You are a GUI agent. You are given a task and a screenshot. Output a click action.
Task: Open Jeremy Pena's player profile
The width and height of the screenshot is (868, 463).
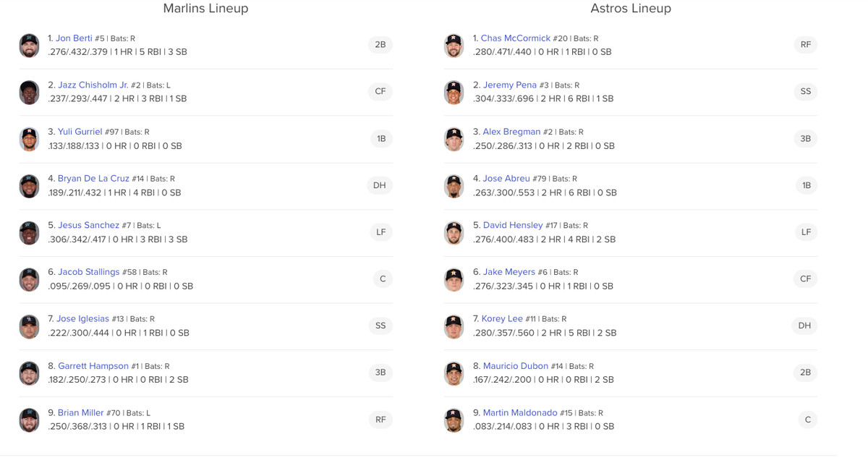509,85
